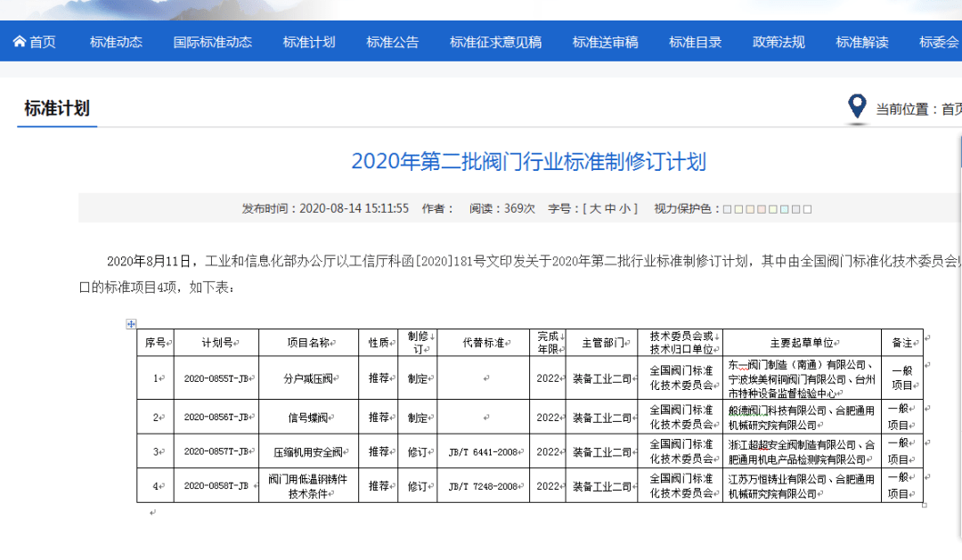Go to 国际标准动态 in the navigation bar
The height and width of the screenshot is (560, 962).
tap(212, 42)
